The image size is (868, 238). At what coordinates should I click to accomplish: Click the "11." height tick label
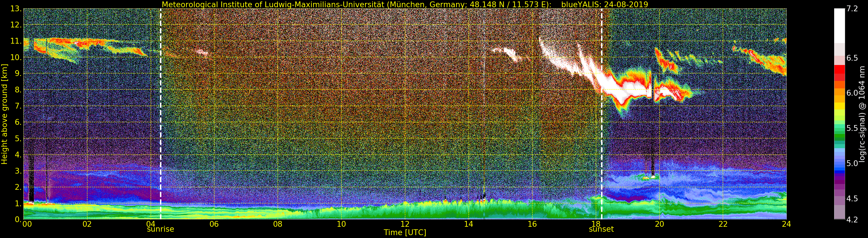coord(16,41)
